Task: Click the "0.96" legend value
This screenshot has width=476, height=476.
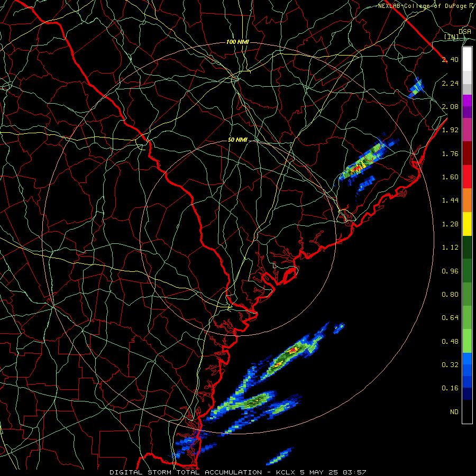Action: click(x=450, y=271)
